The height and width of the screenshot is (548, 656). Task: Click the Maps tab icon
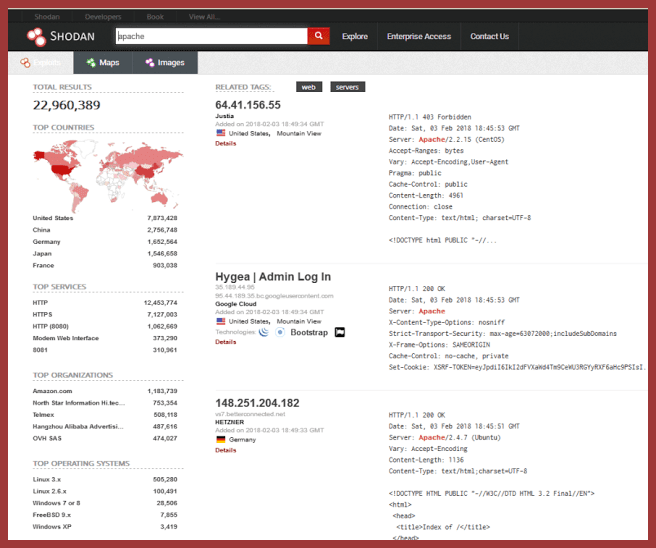[x=91, y=63]
